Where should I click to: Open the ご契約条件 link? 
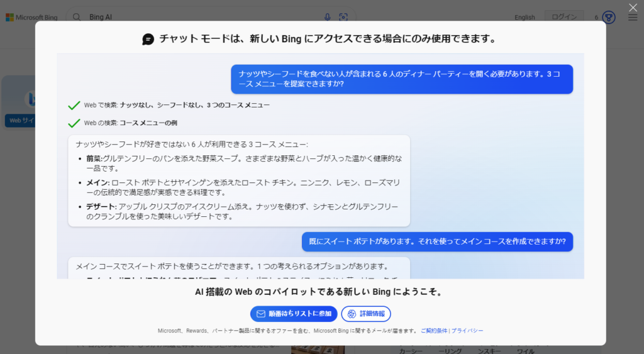click(x=434, y=331)
